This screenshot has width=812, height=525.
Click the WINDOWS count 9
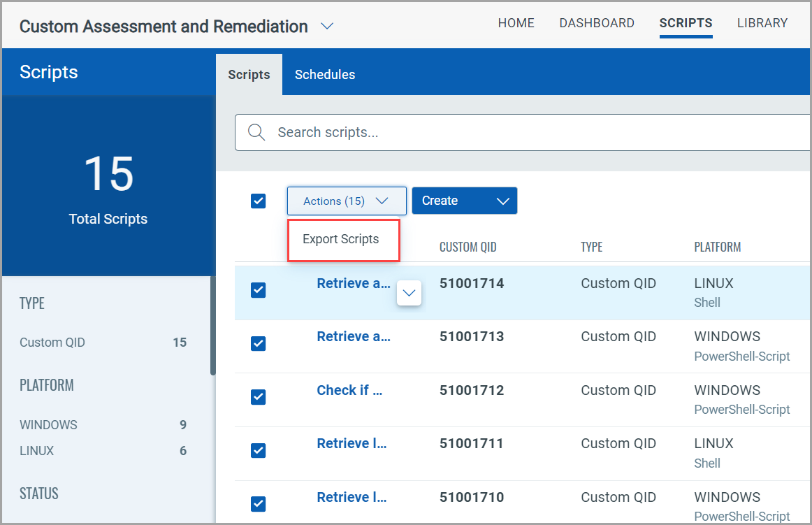[x=183, y=425]
